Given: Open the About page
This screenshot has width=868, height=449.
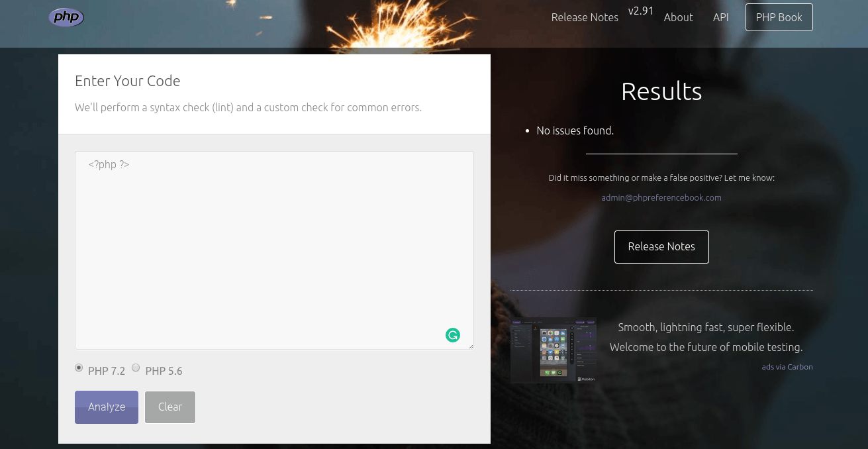Looking at the screenshot, I should click(x=678, y=17).
